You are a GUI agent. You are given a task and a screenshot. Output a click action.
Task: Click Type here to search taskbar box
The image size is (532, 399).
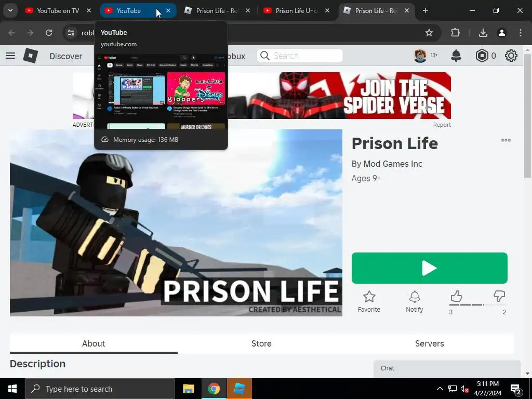tap(100, 389)
